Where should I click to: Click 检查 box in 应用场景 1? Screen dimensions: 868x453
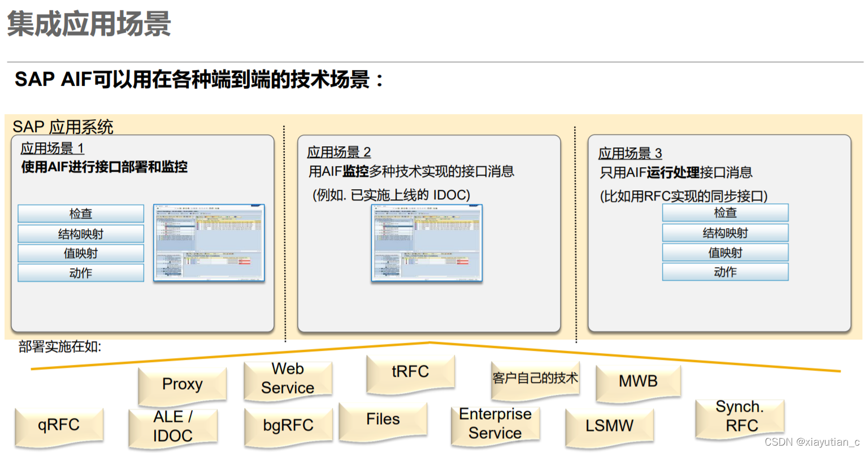tap(81, 214)
